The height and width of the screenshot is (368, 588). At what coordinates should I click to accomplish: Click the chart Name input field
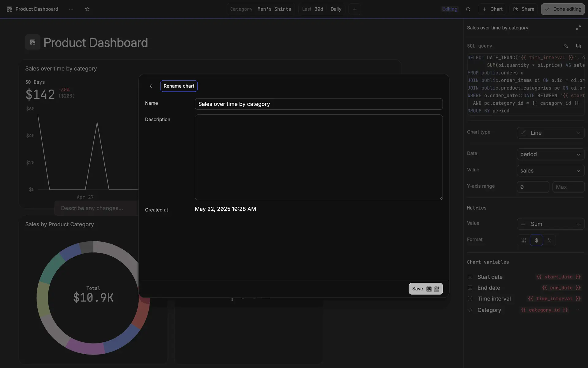click(x=318, y=104)
